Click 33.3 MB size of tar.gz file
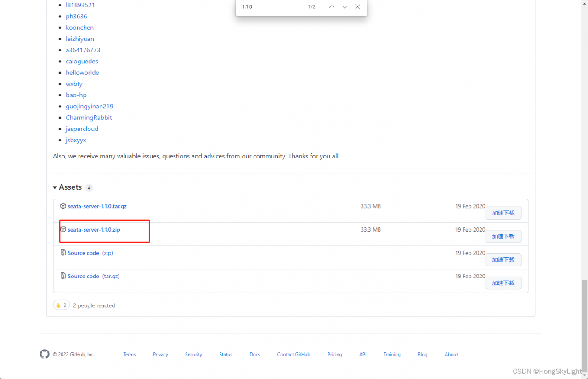 point(371,206)
